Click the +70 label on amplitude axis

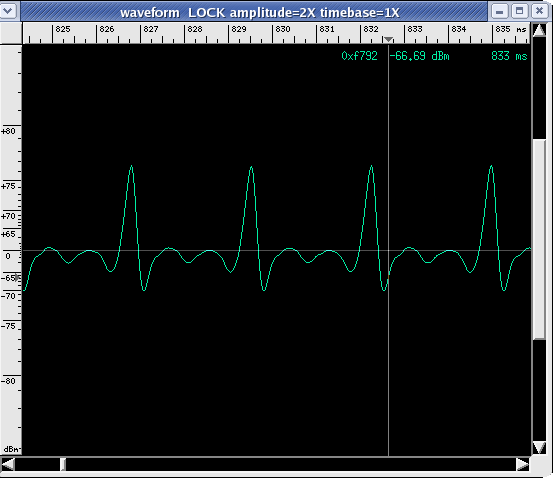tap(8, 216)
